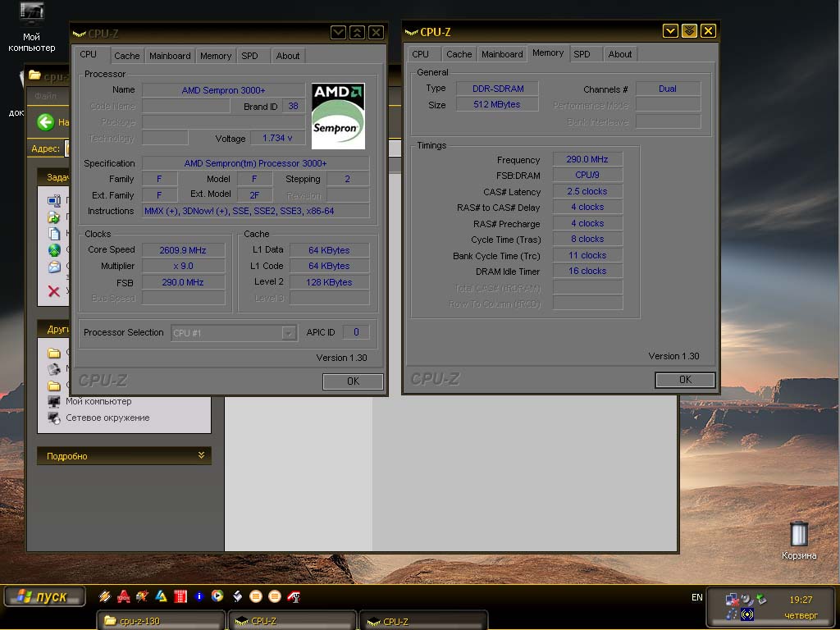Open the red letter A quick launch icon
This screenshot has width=840, height=630.
pos(123,596)
